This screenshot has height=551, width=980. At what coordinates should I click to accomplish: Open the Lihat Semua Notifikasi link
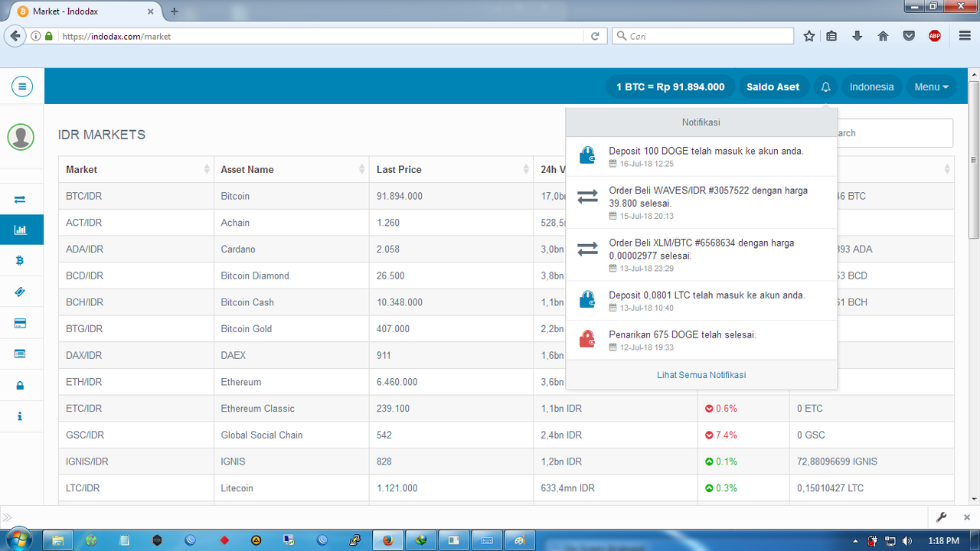pos(701,375)
